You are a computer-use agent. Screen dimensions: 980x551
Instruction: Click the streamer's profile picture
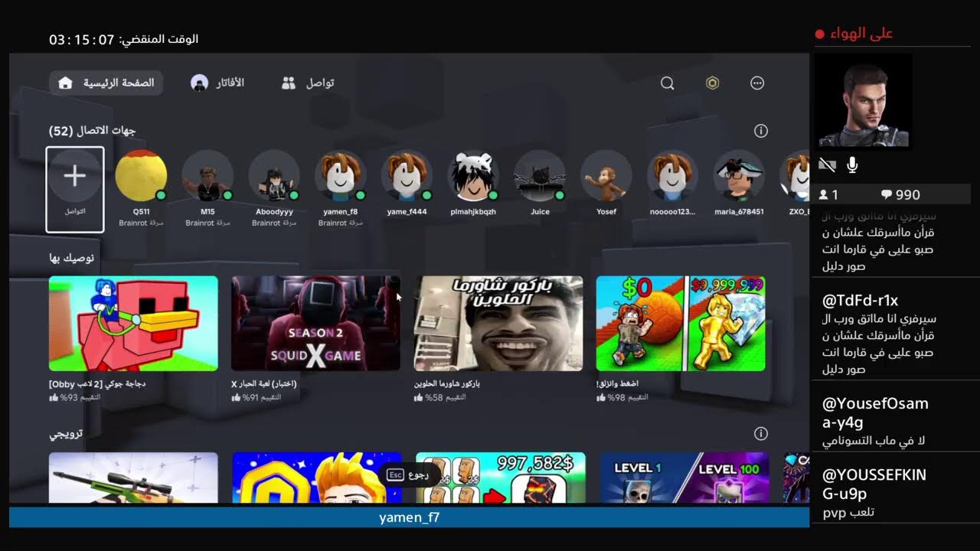[x=863, y=101]
